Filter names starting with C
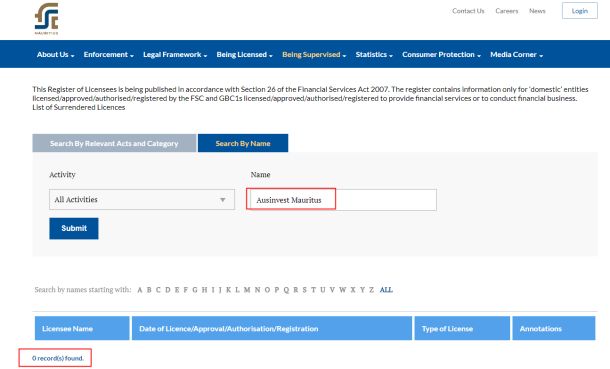Screen dimensions: 610x369 [x=158, y=290]
